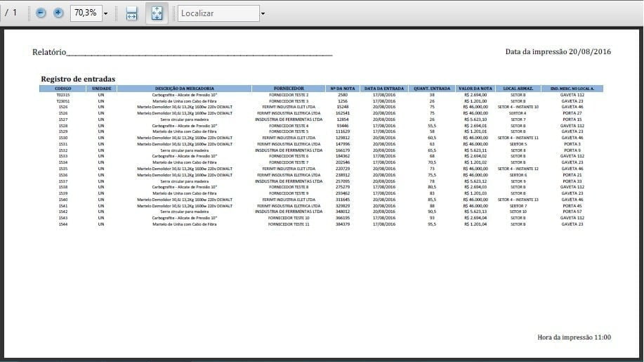Zoom out with the minus icon
Screen dimensions: 644x362
(x=41, y=13)
